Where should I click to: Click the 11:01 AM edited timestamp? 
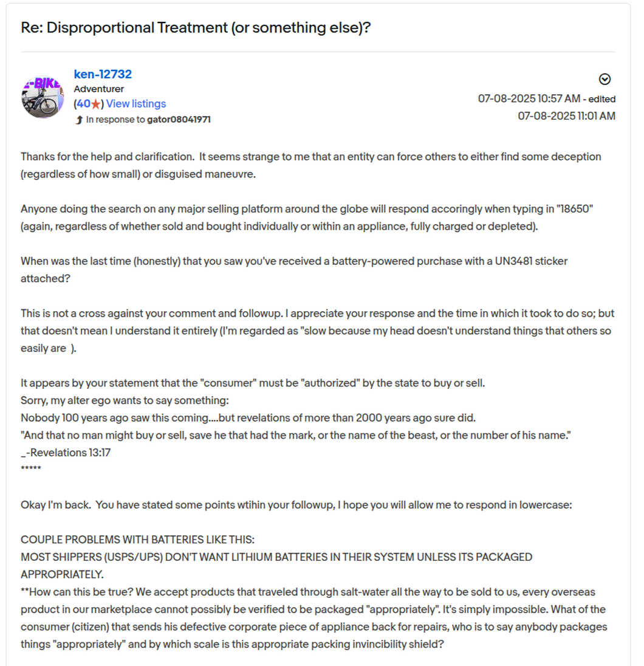click(x=566, y=116)
